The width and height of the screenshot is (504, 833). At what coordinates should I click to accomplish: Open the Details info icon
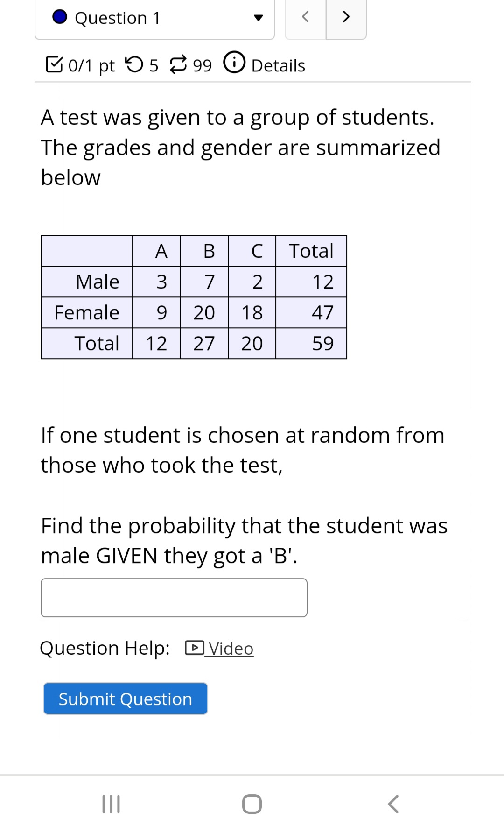click(x=235, y=64)
